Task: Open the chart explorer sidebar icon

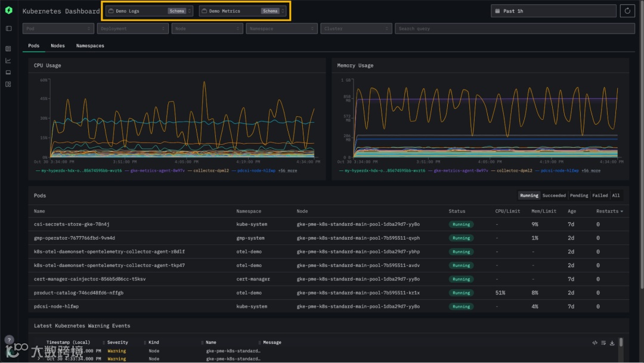Action: coord(8,60)
